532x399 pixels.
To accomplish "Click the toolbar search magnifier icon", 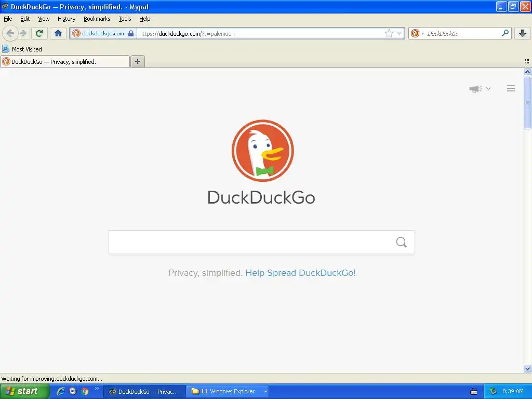I will point(505,33).
